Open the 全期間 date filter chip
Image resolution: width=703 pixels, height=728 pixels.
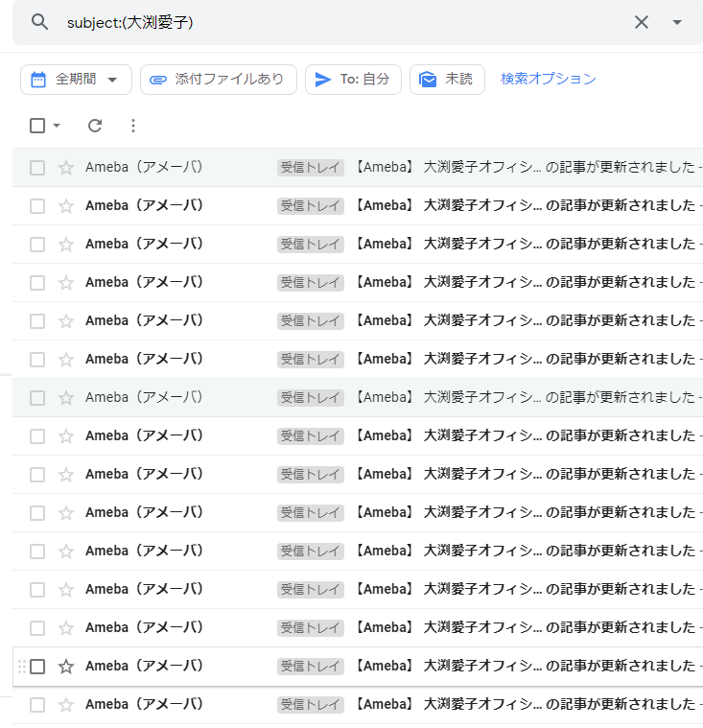click(x=76, y=80)
